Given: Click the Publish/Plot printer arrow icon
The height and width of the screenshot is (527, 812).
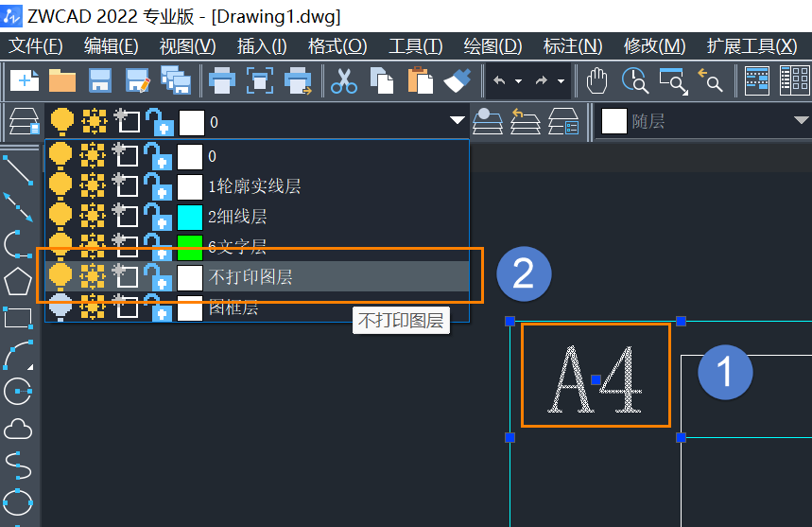Looking at the screenshot, I should (298, 80).
